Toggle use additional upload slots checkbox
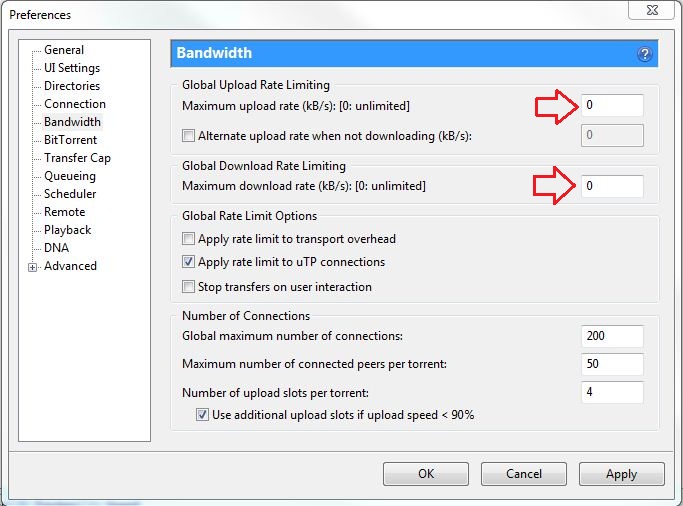The height and width of the screenshot is (506, 683). pyautogui.click(x=202, y=415)
